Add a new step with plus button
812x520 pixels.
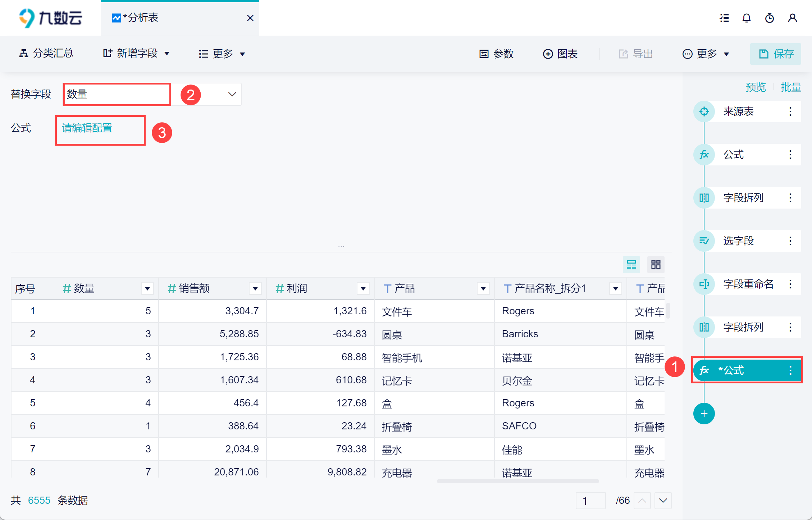[x=704, y=414]
